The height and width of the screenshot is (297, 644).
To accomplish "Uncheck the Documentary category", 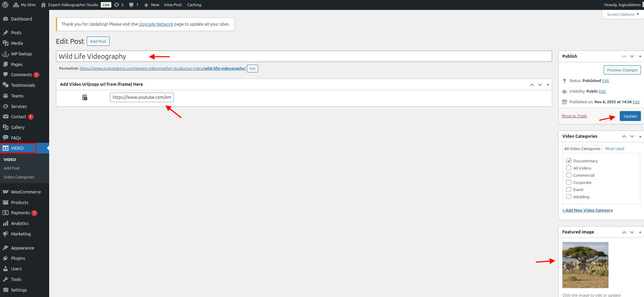I will tap(569, 161).
